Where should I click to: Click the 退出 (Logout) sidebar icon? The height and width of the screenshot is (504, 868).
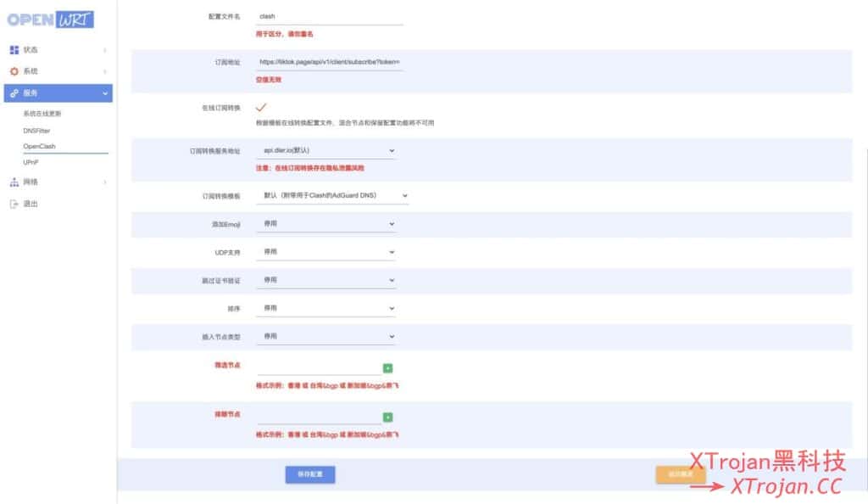pos(14,203)
